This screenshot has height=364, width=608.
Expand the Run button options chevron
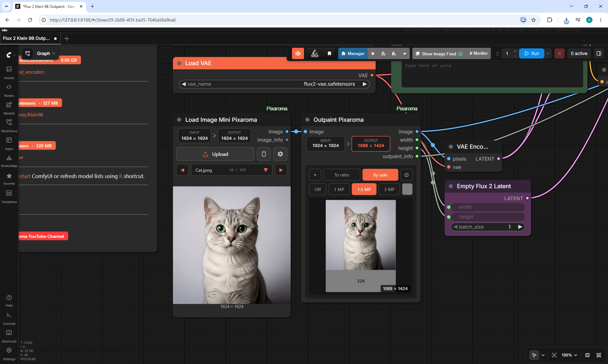point(548,53)
